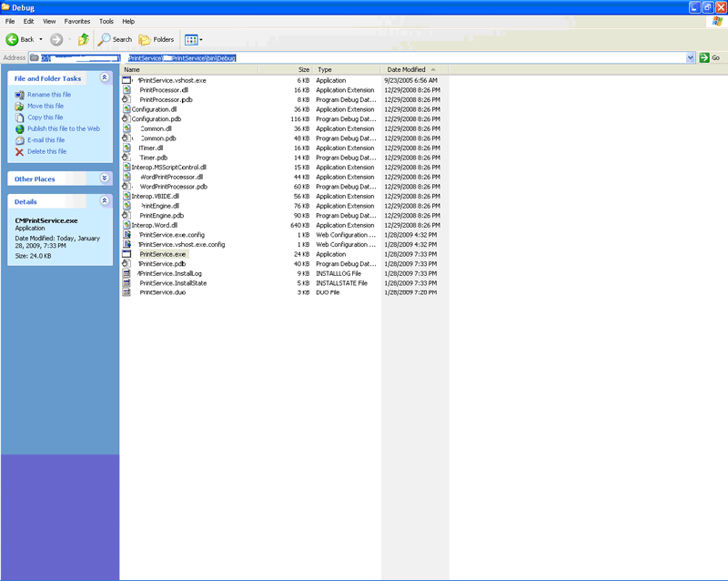Open the Edit menu
The height and width of the screenshot is (581, 728).
pyautogui.click(x=28, y=21)
